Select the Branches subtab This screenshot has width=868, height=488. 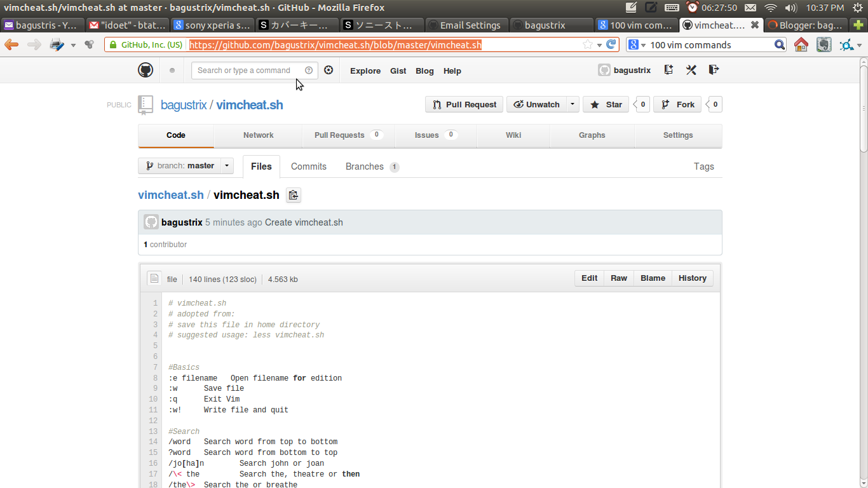[x=372, y=166]
